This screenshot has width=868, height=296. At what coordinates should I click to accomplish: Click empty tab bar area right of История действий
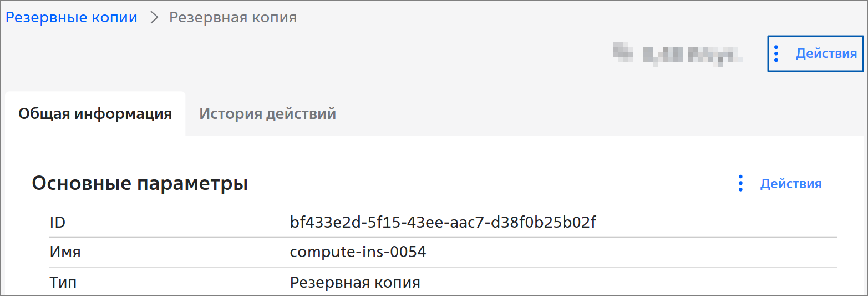click(555, 114)
